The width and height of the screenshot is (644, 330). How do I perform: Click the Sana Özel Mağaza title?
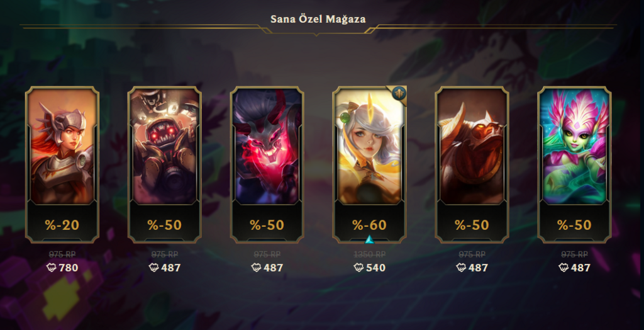pyautogui.click(x=318, y=19)
